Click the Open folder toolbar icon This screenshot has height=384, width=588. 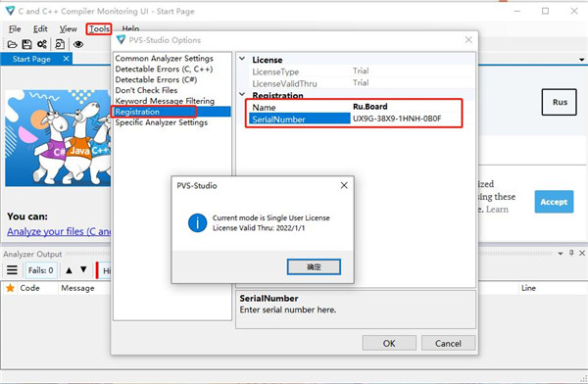(12, 44)
